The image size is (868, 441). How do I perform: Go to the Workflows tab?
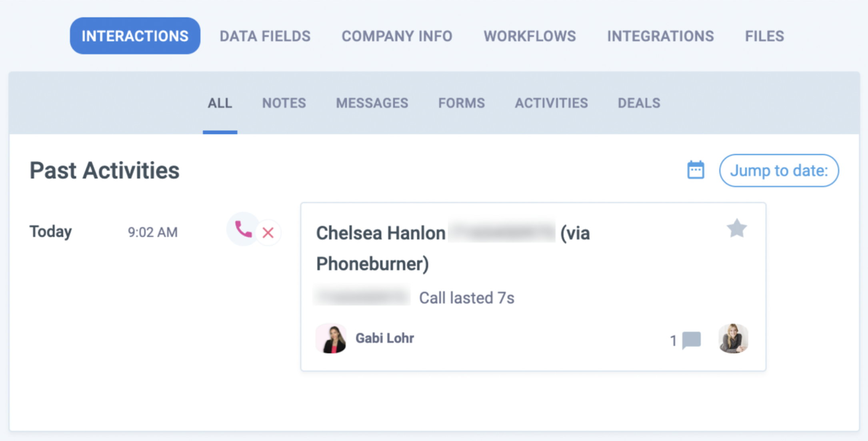(x=530, y=36)
